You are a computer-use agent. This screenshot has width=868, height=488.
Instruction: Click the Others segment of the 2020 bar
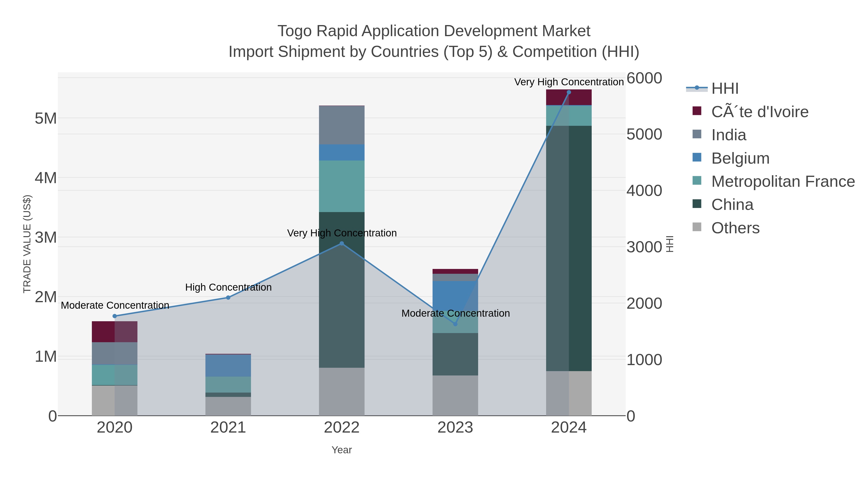[115, 401]
